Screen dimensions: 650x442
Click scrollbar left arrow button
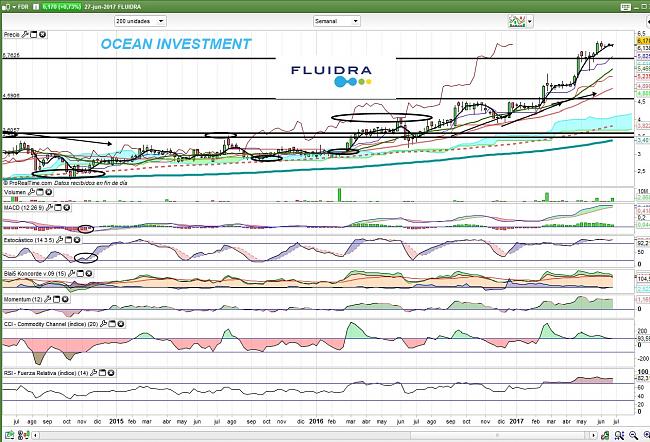tap(36, 435)
